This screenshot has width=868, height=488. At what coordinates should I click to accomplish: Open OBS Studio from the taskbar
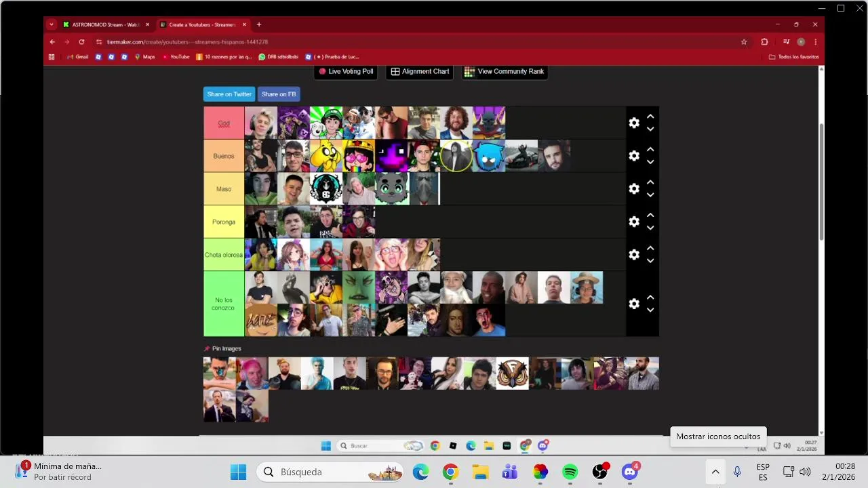point(600,472)
